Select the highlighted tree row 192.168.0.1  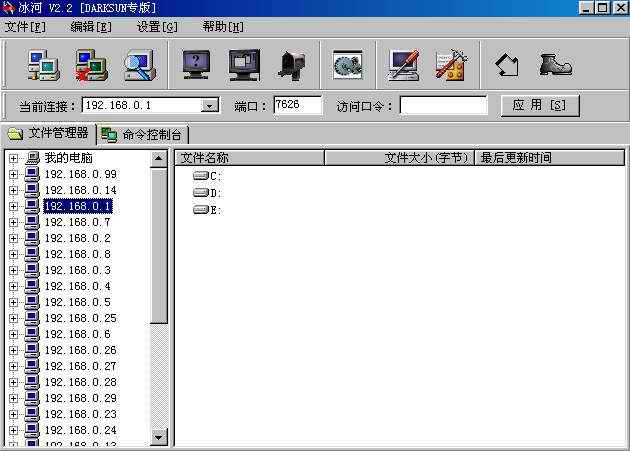point(78,206)
